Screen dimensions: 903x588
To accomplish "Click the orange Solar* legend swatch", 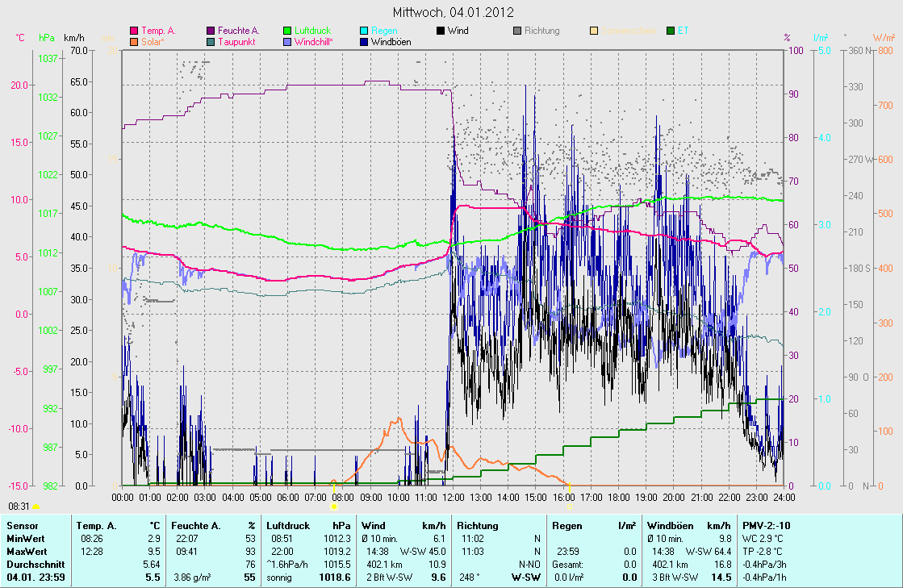I will pos(134,42).
